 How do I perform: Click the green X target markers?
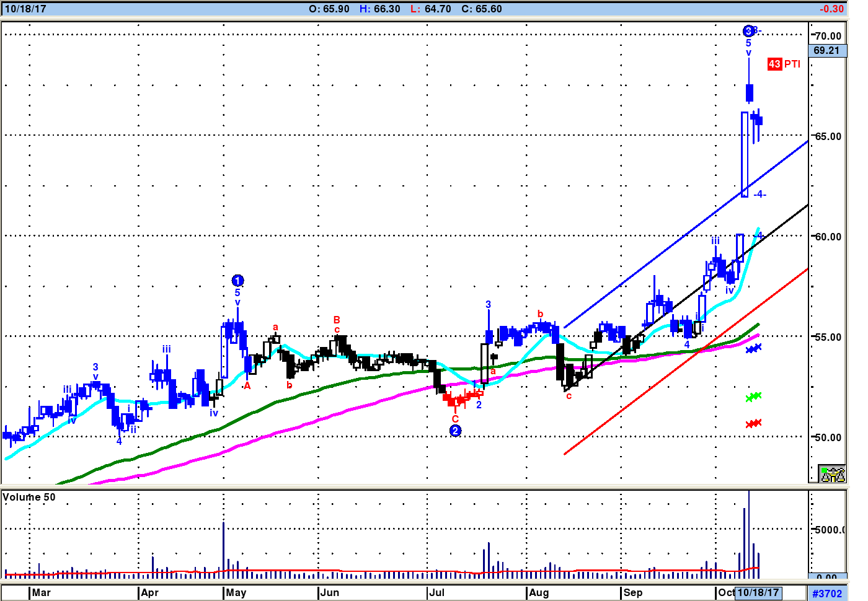point(753,397)
